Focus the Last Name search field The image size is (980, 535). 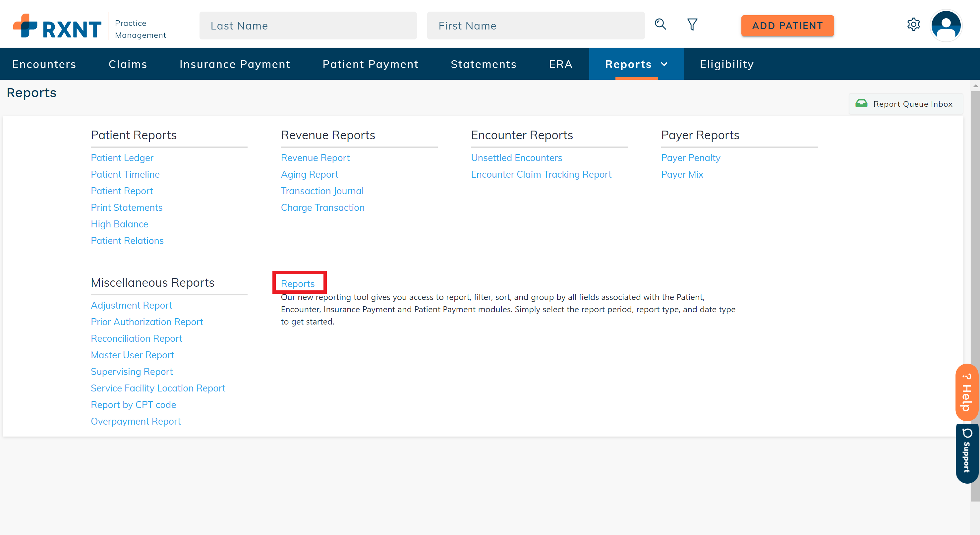[308, 26]
